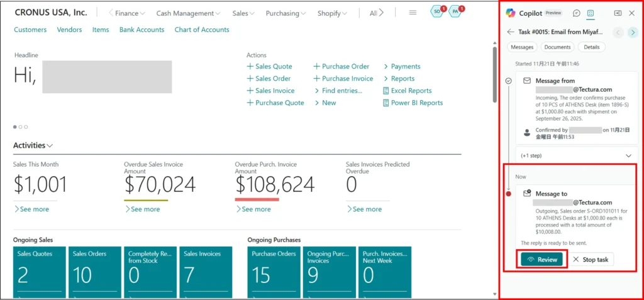Open the hamburger menu in navigation bar
This screenshot has height=300, width=644.
pyautogui.click(x=413, y=13)
